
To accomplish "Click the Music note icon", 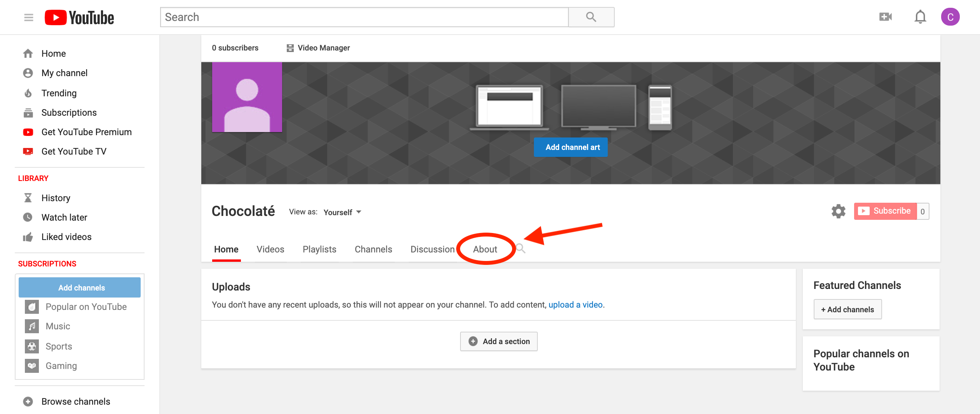I will tap(32, 326).
